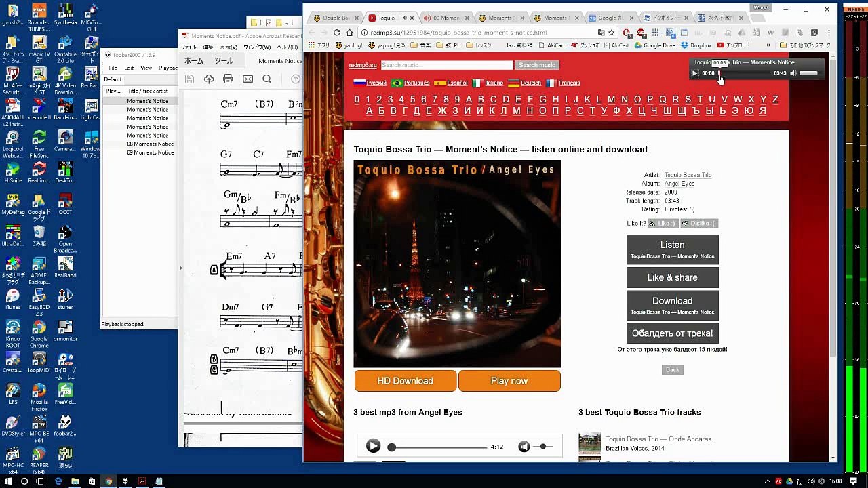Viewport: 868px width, 488px height.
Task: Click magnifier search icon in Acrobat Reader
Action: (267, 79)
